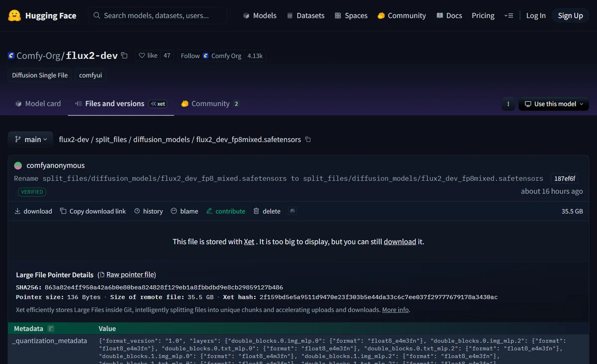The width and height of the screenshot is (597, 364).
Task: Open the three-dot repository options menu
Action: tap(508, 104)
